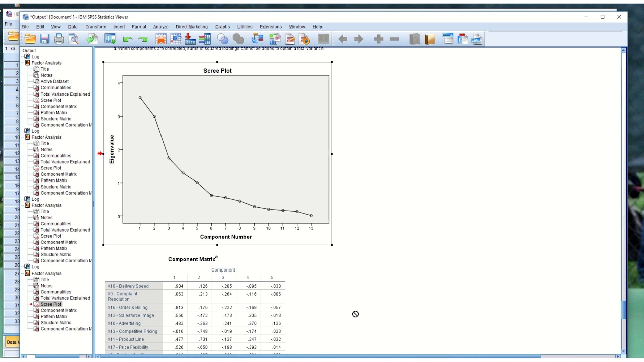Open the Analyze menu
Screen dimensions: 644x362
[x=161, y=27]
